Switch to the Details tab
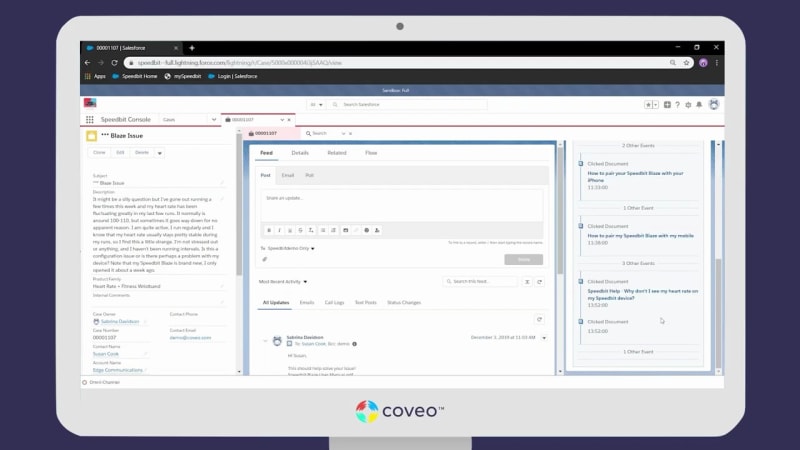The width and height of the screenshot is (800, 450). point(300,153)
